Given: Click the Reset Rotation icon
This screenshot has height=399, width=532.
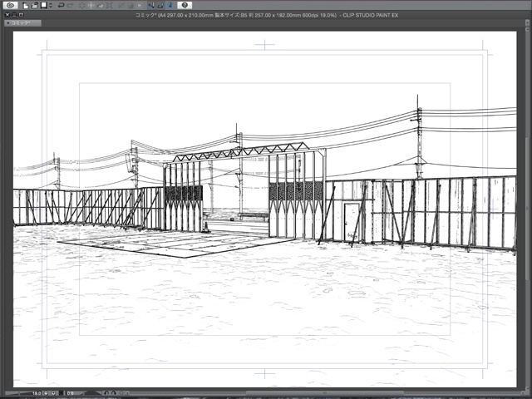Looking at the screenshot, I should pos(121,393).
